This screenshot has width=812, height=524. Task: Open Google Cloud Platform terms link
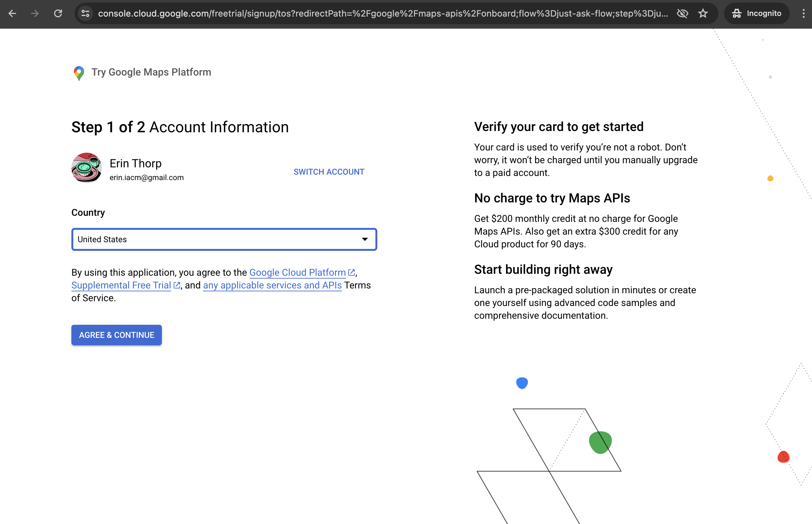pos(297,272)
